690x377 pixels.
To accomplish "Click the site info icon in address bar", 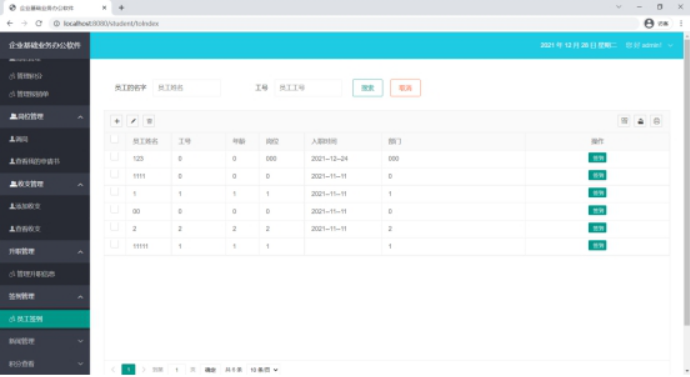I will (56, 23).
